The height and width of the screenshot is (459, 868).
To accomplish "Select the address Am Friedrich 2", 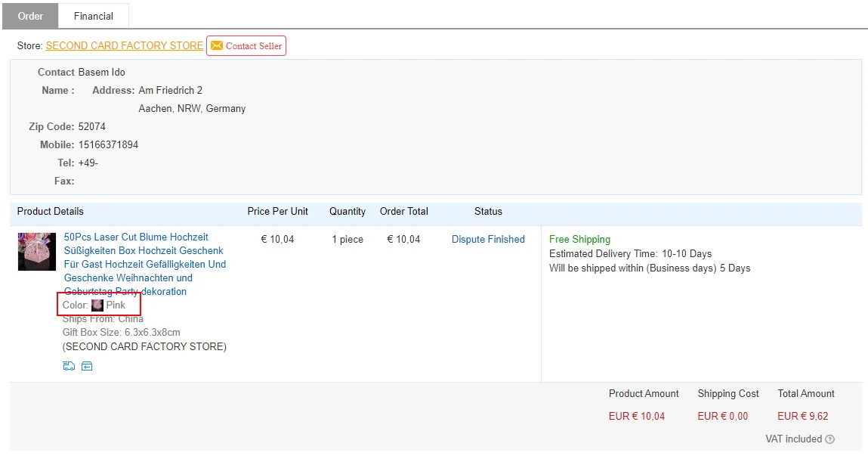I will (x=171, y=90).
